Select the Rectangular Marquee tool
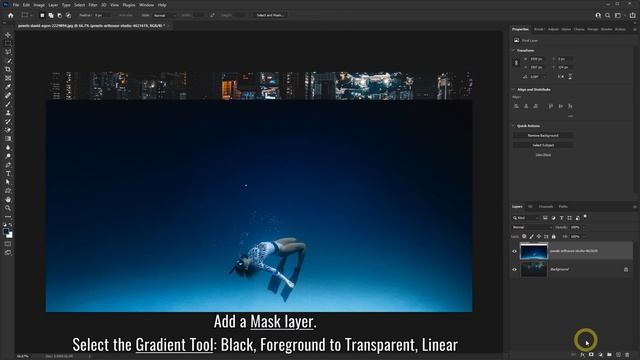The height and width of the screenshot is (360, 640). (8, 43)
